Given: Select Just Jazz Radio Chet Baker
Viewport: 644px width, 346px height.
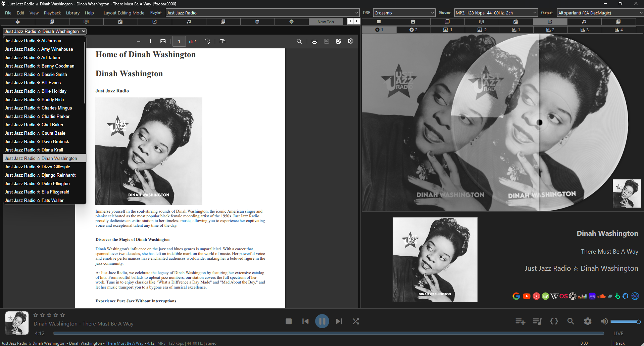Looking at the screenshot, I should (45, 125).
